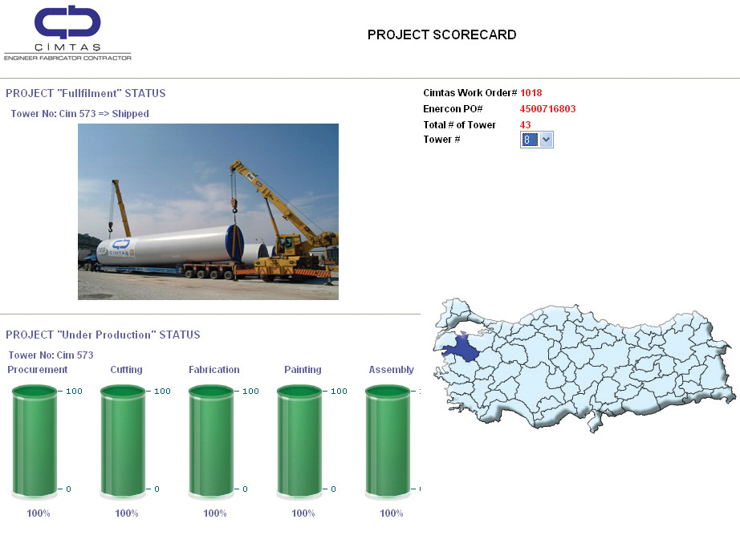Screen dimensions: 740x560
Task: Click Enercon PO number 4500716803
Action: [x=547, y=109]
